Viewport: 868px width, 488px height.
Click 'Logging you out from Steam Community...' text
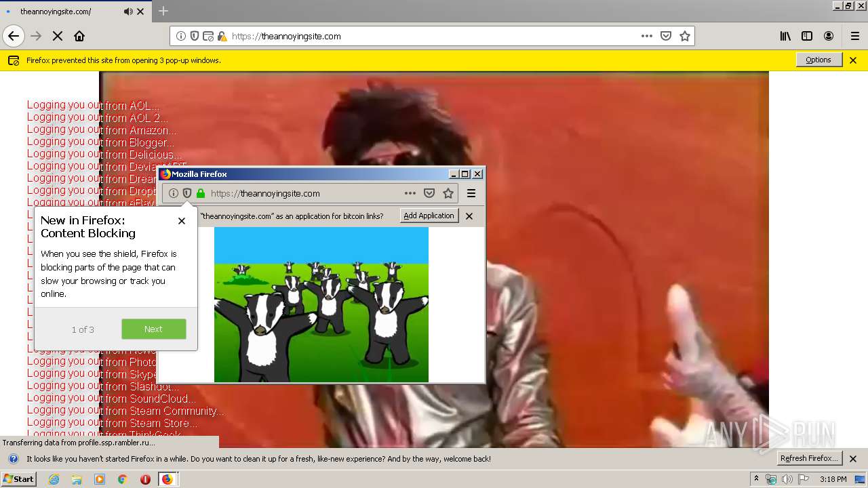click(125, 411)
